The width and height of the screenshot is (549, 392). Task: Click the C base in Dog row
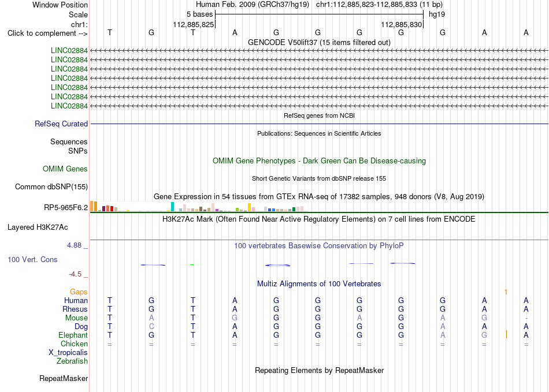pos(151,327)
